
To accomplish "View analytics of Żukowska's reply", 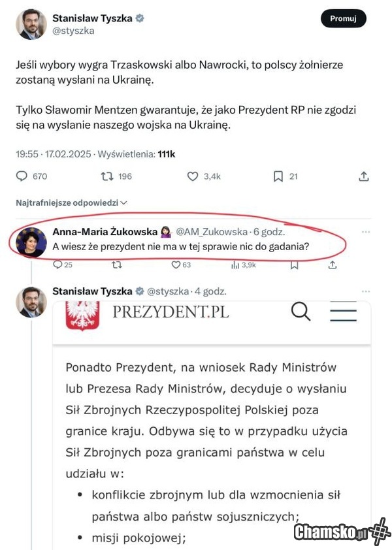I will [235, 265].
